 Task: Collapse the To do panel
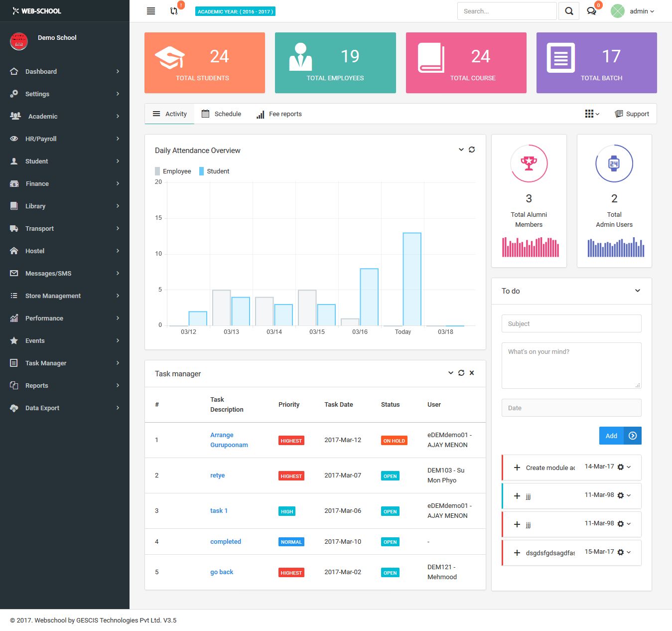[x=637, y=291]
